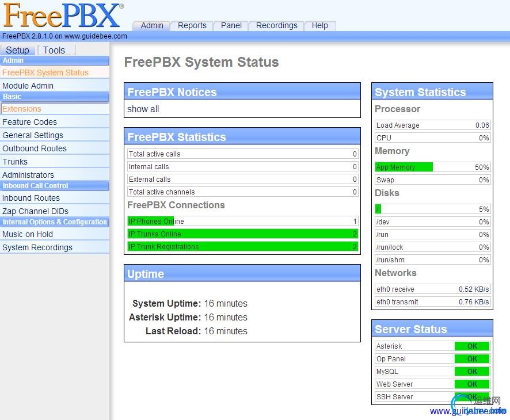
Task: Click the Internal calls row
Action: tap(243, 167)
